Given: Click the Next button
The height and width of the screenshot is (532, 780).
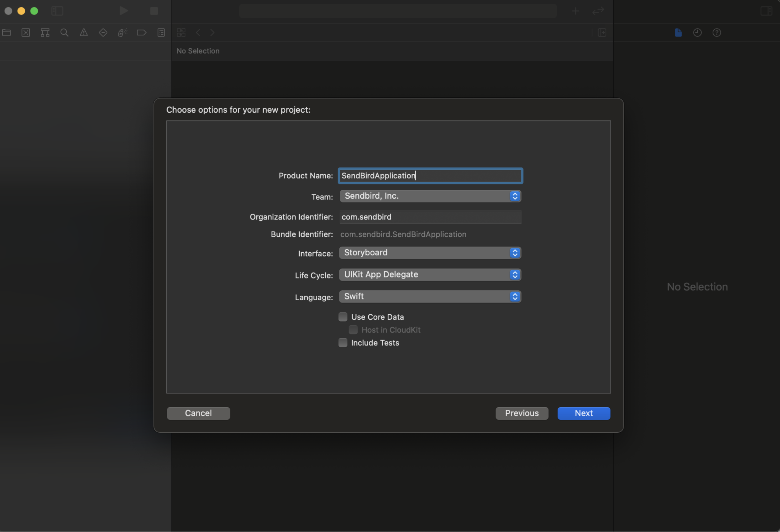Looking at the screenshot, I should pyautogui.click(x=584, y=413).
